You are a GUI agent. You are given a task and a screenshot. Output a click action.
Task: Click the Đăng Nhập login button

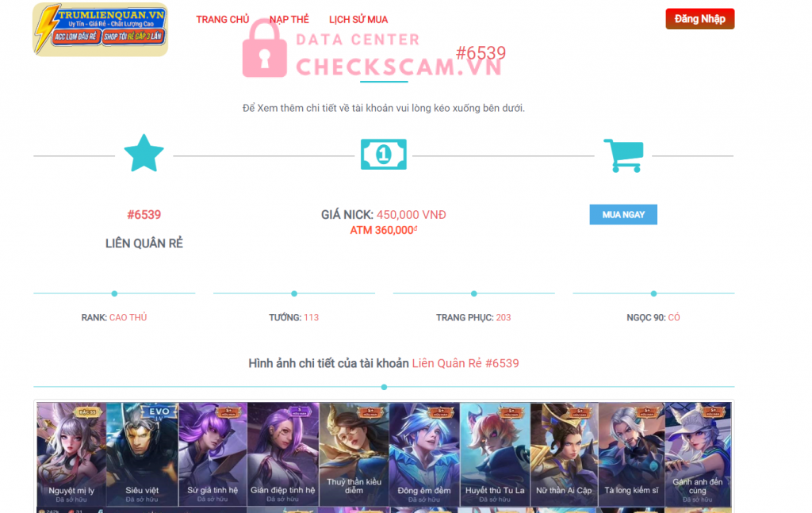(x=699, y=19)
